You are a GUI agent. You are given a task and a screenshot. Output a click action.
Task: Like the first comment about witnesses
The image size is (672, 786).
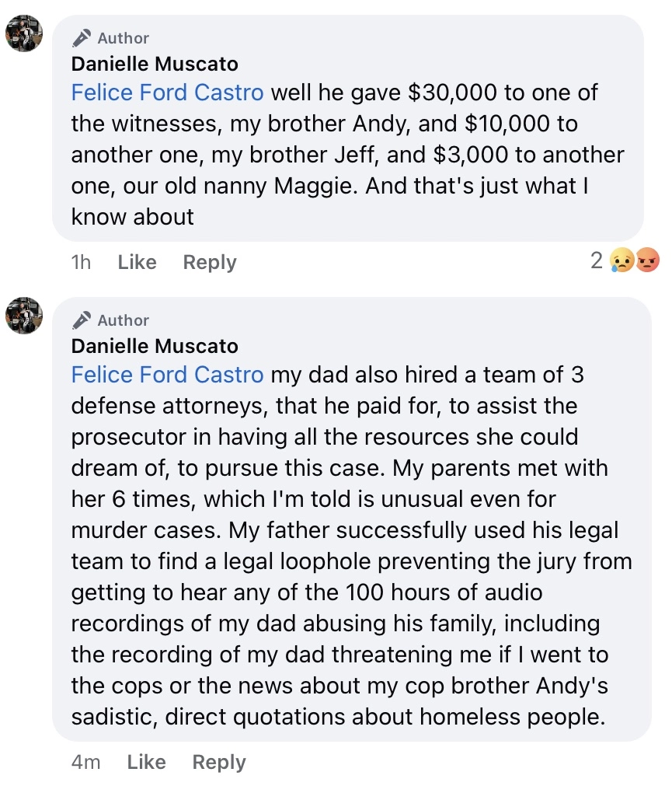click(138, 262)
